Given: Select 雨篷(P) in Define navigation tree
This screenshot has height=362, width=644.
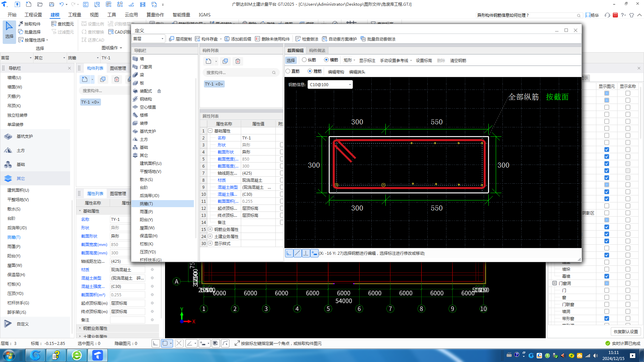Looking at the screenshot, I should click(x=146, y=212).
